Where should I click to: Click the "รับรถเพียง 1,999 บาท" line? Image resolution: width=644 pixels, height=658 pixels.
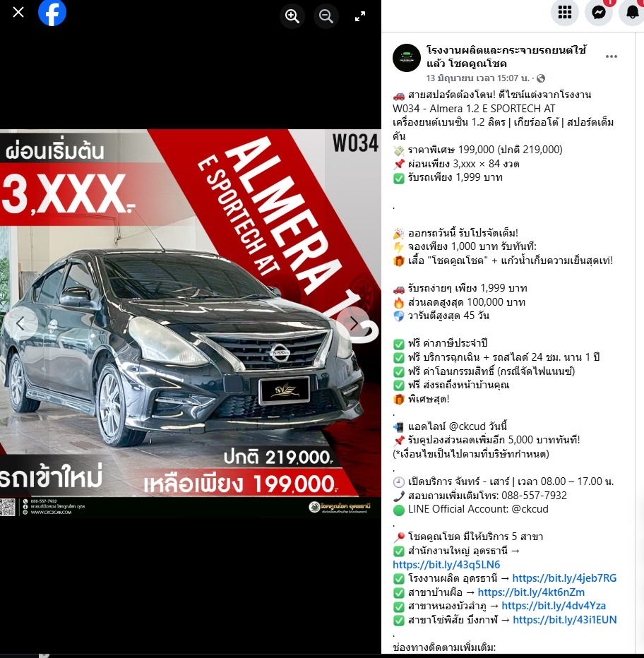(448, 177)
